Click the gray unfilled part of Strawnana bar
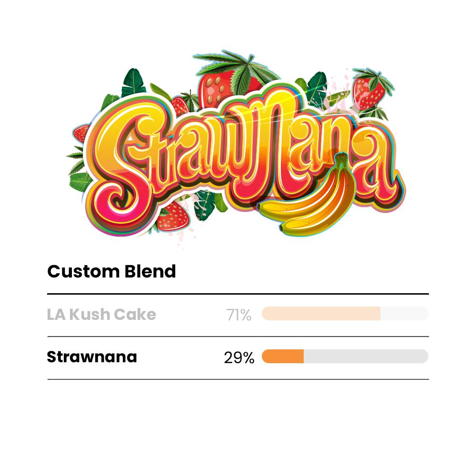 coord(366,357)
